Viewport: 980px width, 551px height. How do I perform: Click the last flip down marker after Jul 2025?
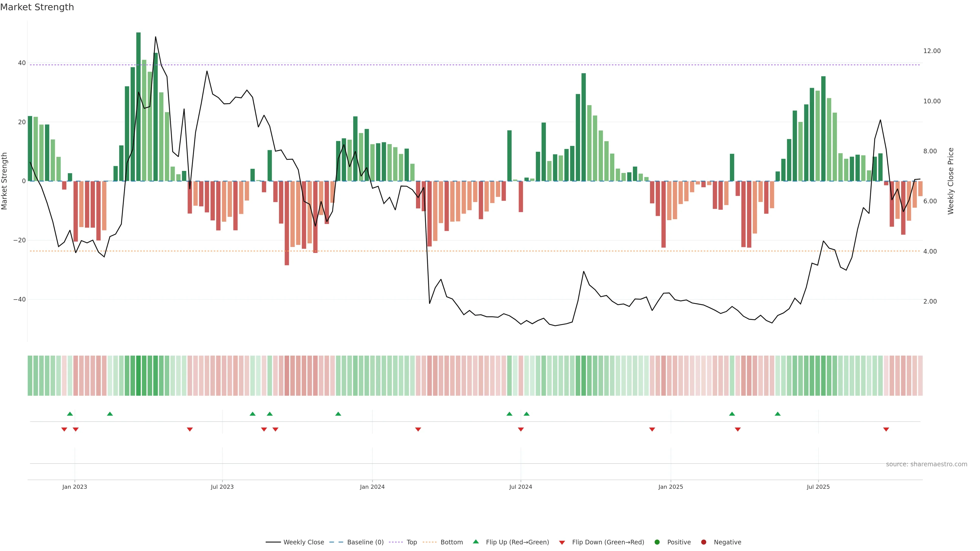pos(886,429)
